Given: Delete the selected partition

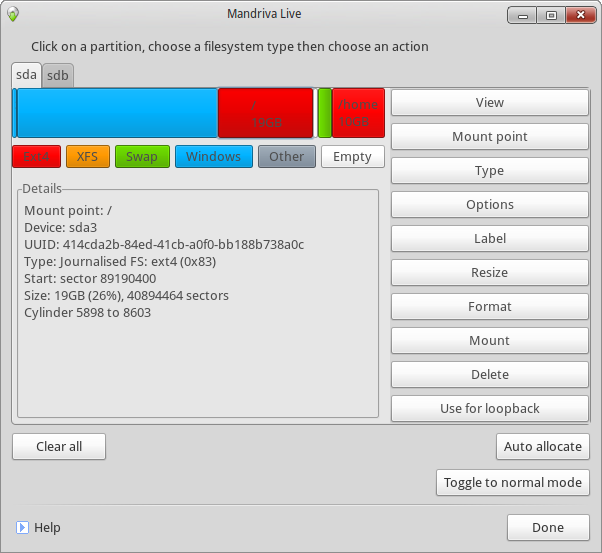Looking at the screenshot, I should [490, 374].
